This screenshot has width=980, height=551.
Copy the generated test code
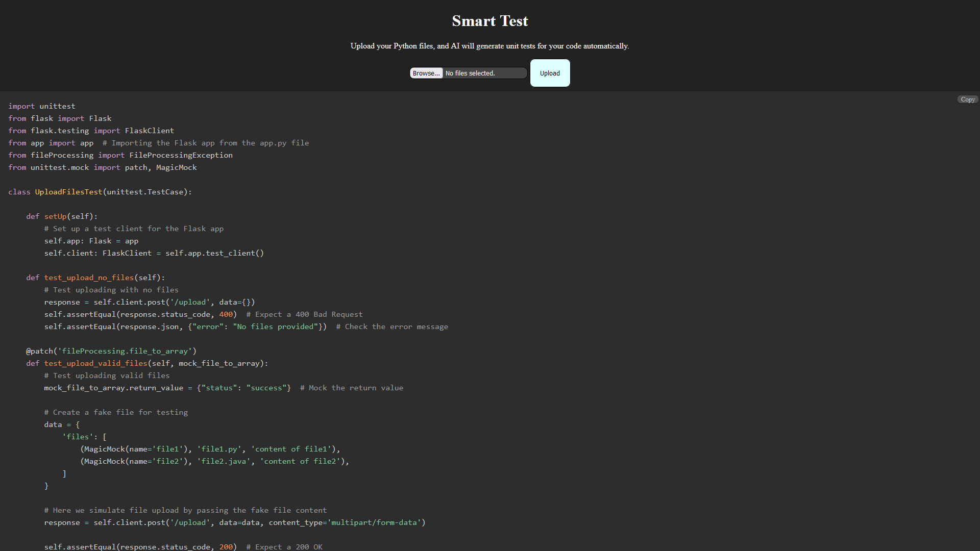pos(967,99)
